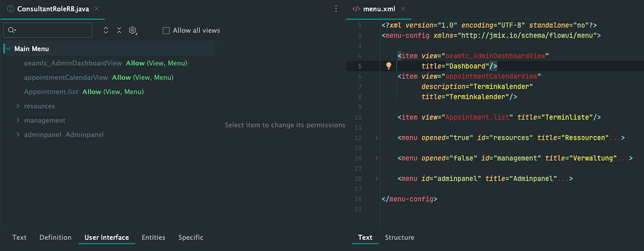Open the Specific tab
The height and width of the screenshot is (251, 644).
pos(191,237)
